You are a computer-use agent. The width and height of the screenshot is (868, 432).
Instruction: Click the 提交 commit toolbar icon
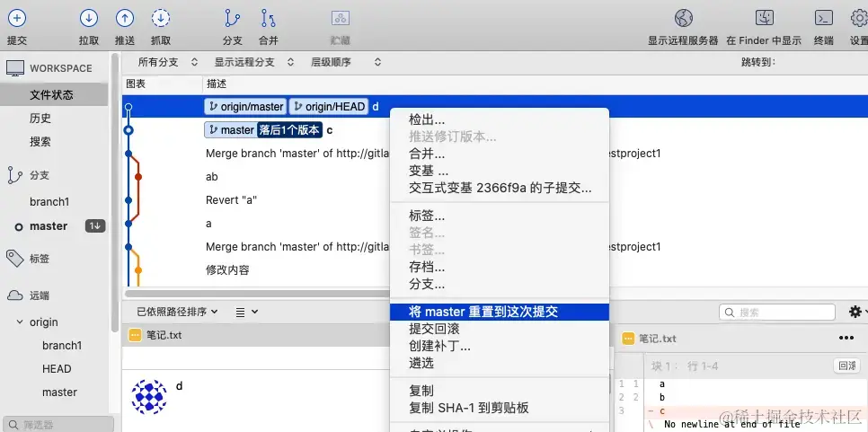pyautogui.click(x=16, y=18)
